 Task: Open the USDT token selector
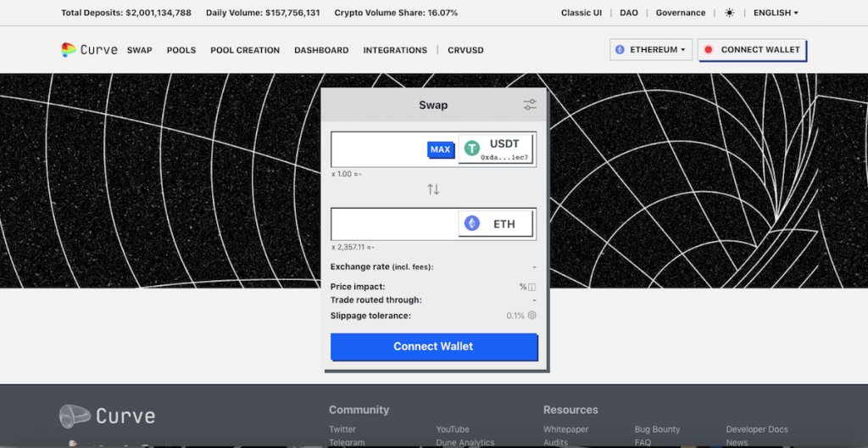tap(495, 149)
